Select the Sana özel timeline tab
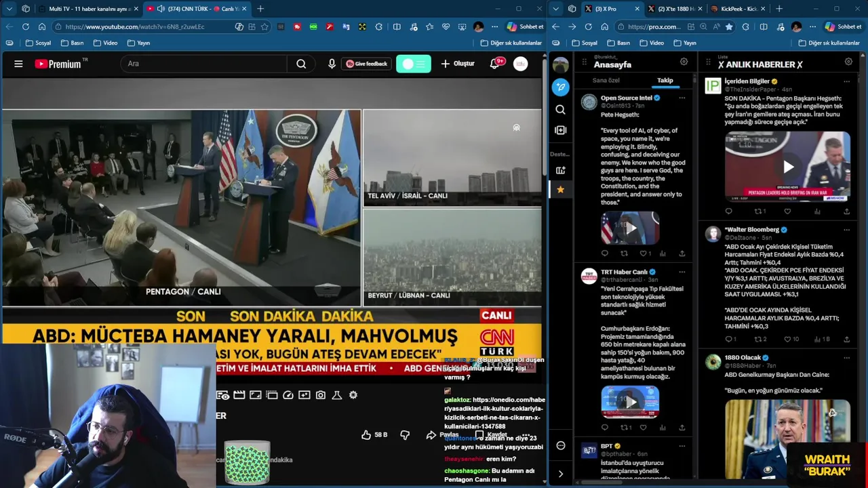This screenshot has height=488, width=868. [x=606, y=81]
